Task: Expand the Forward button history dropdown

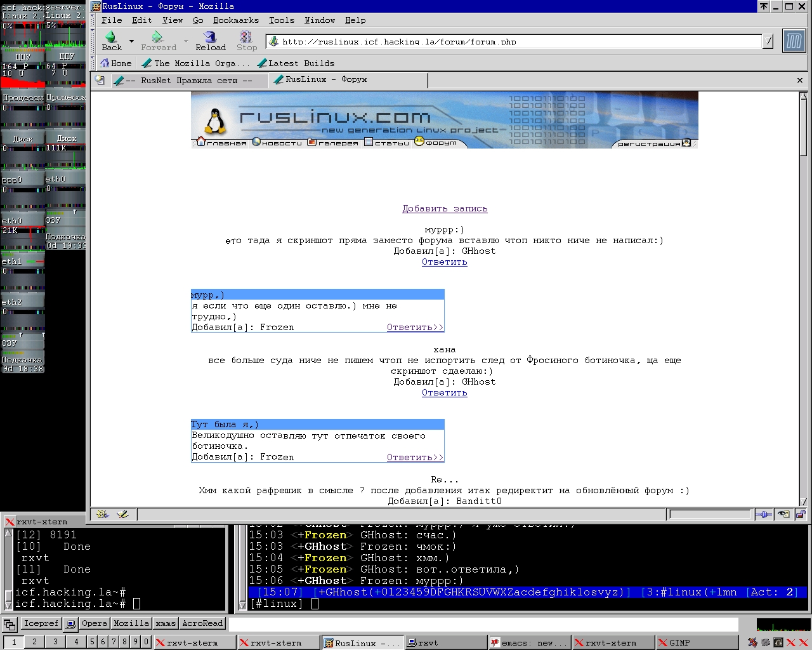Action: pos(186,41)
